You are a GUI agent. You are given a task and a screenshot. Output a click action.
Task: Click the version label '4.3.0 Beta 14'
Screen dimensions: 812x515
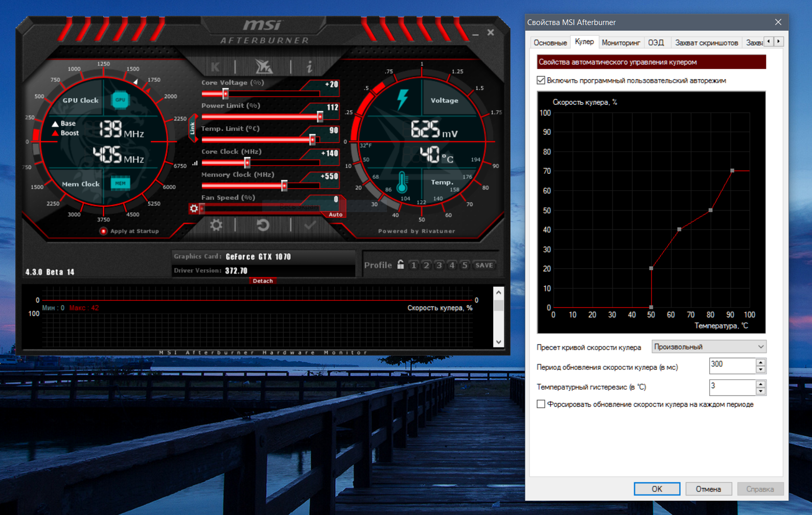point(50,272)
